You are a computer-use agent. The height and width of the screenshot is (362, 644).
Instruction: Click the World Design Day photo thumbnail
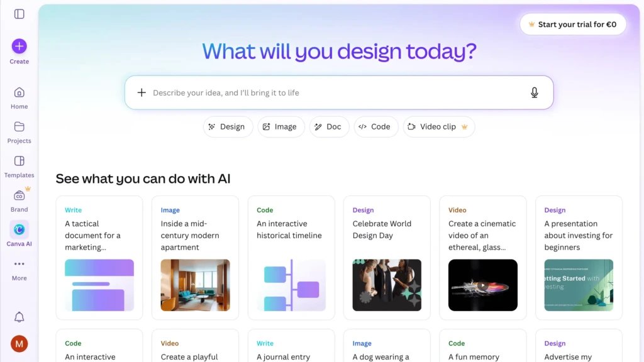pyautogui.click(x=387, y=285)
